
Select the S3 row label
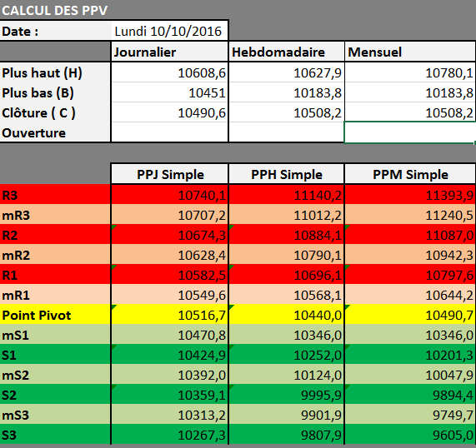point(55,435)
